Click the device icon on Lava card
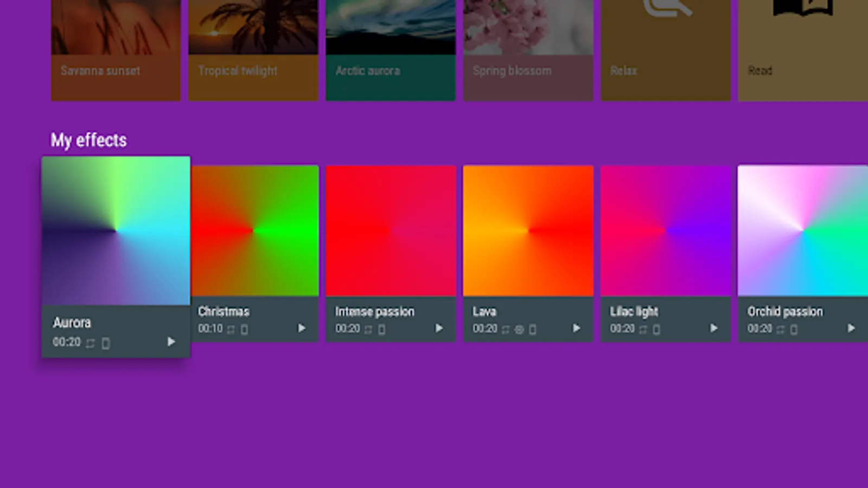 coord(532,329)
